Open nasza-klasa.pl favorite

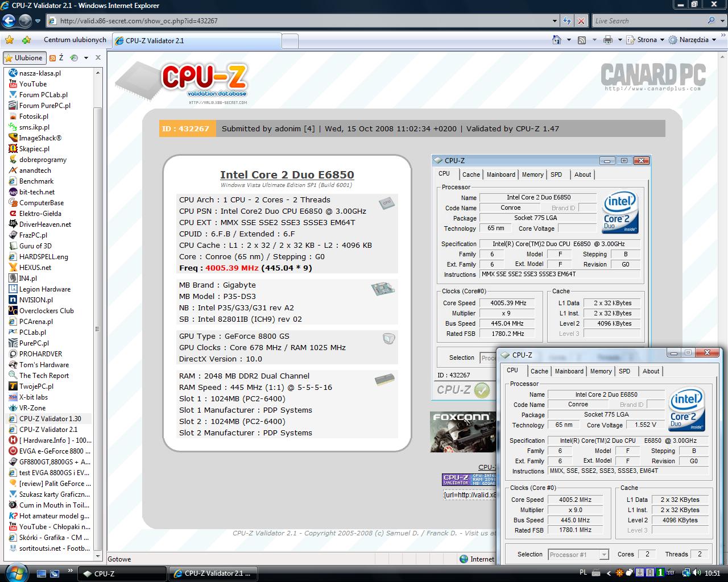pos(40,73)
